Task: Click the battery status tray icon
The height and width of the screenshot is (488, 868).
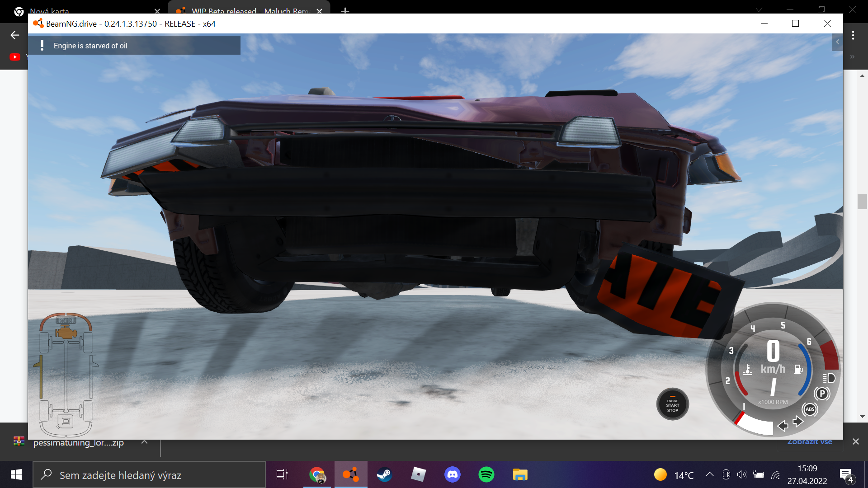Action: tap(759, 474)
